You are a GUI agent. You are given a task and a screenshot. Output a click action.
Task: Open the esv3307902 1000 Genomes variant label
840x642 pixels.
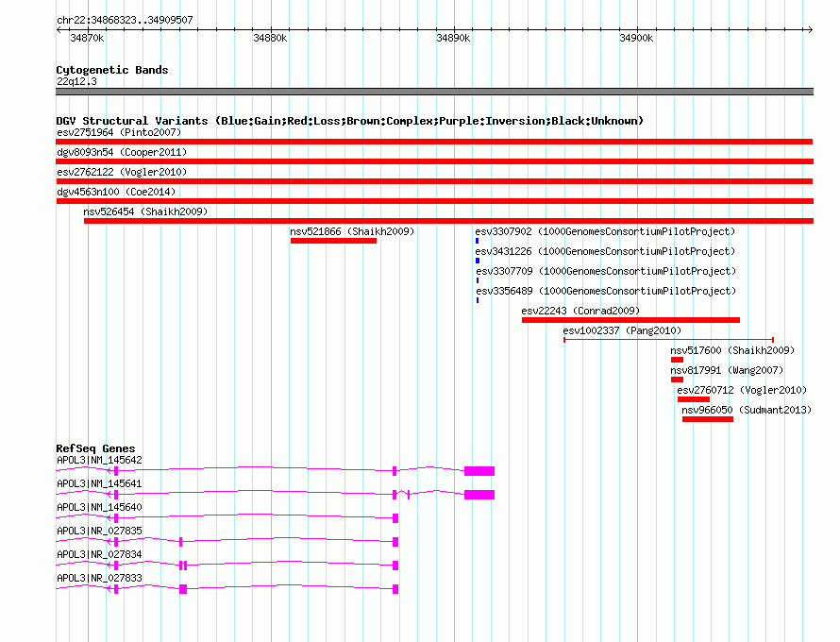point(604,231)
